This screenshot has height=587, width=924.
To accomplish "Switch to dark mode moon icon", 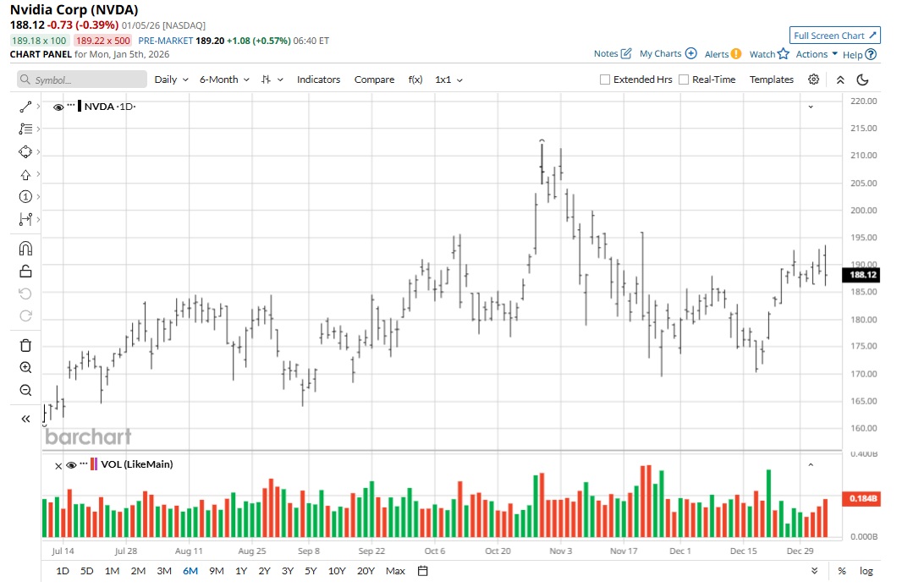I will click(863, 80).
